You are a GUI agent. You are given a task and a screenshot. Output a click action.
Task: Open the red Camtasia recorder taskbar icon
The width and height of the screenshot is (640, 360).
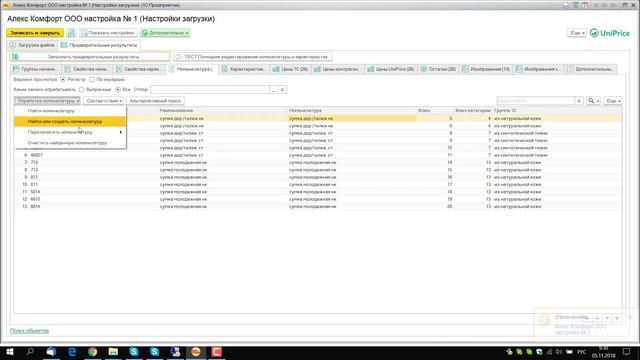[217, 352]
